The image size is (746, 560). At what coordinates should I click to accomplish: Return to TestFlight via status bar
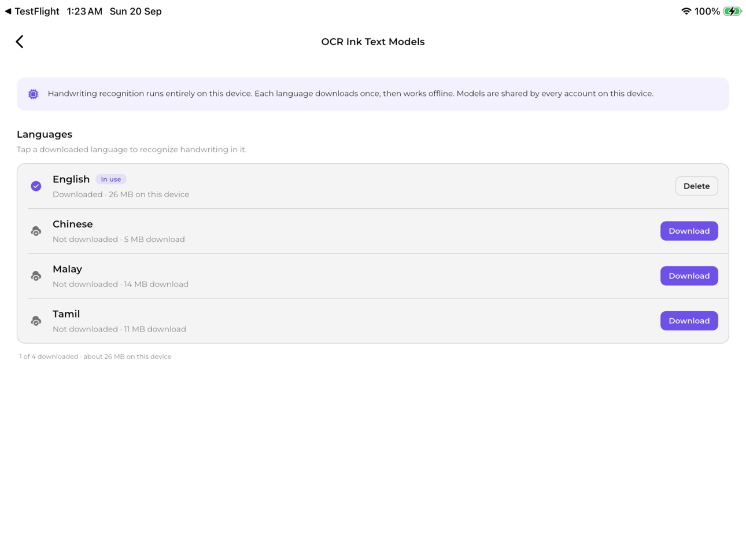tap(32, 12)
